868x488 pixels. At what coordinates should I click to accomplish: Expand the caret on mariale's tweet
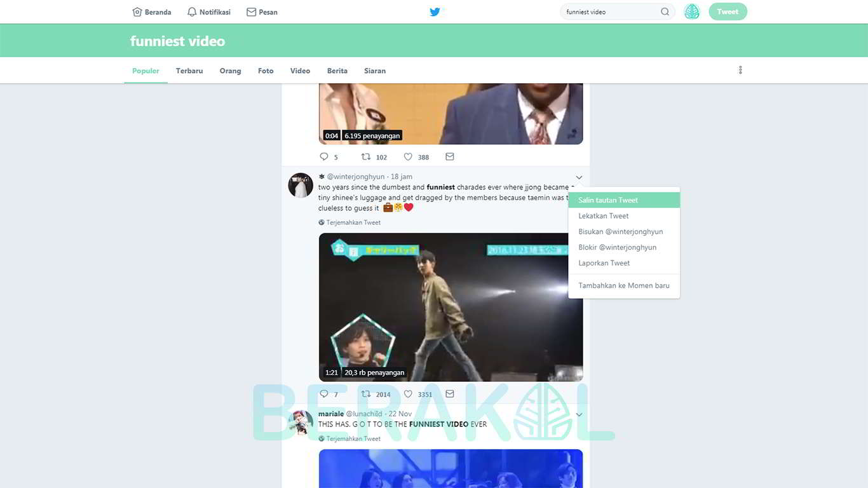click(x=578, y=414)
